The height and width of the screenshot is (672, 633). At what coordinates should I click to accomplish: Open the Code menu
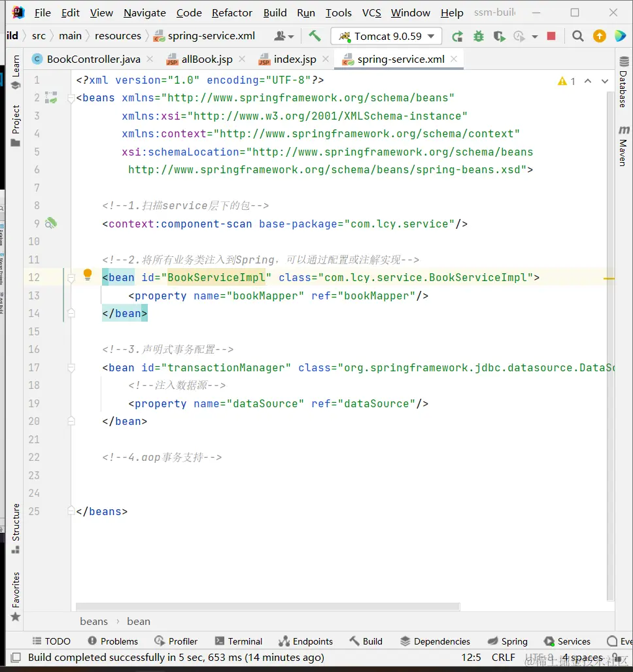click(189, 13)
